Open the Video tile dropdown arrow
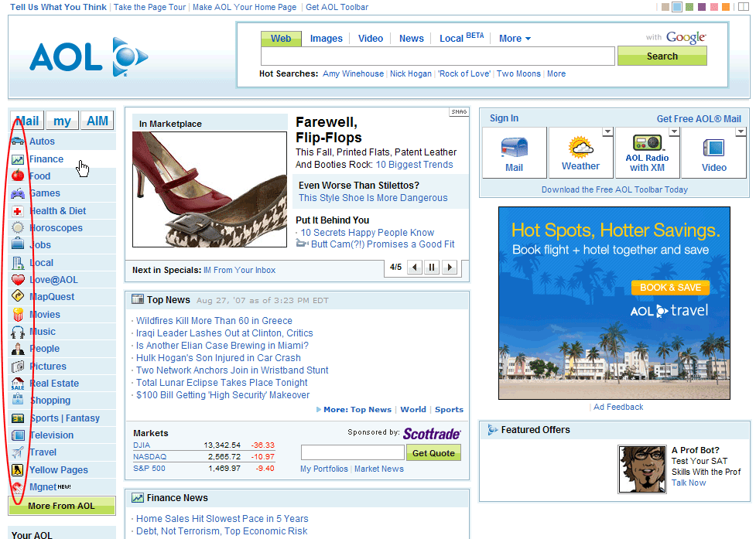This screenshot has height=539, width=756. (741, 132)
